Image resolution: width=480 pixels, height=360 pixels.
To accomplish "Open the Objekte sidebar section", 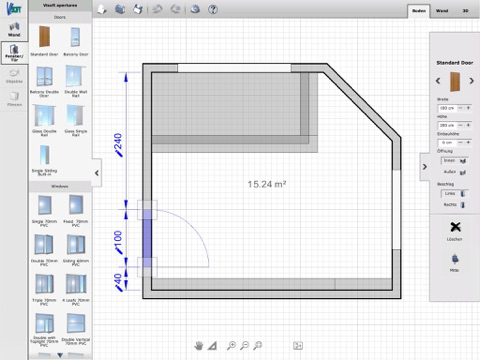I will click(14, 76).
